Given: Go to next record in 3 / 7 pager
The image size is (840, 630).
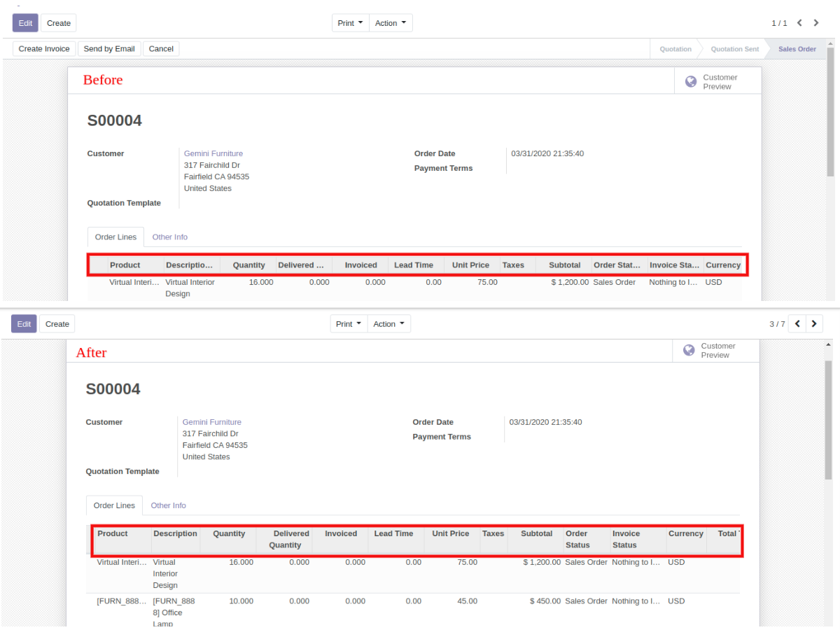Looking at the screenshot, I should point(814,324).
